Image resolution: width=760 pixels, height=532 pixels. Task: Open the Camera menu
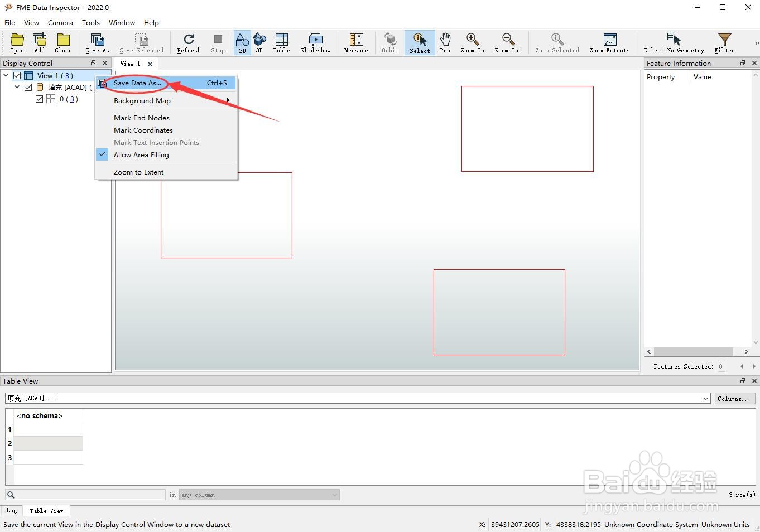click(60, 22)
